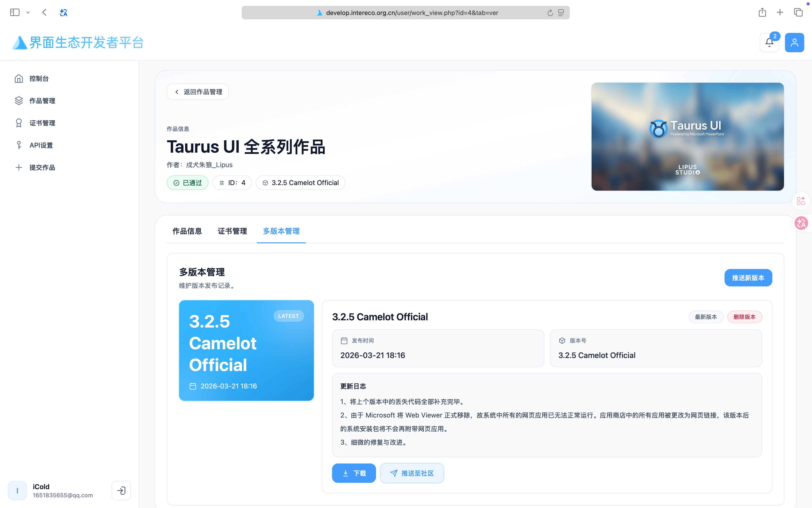The width and height of the screenshot is (812, 508).
Task: Click the 界面生态开发者平台 logo
Action: click(78, 43)
